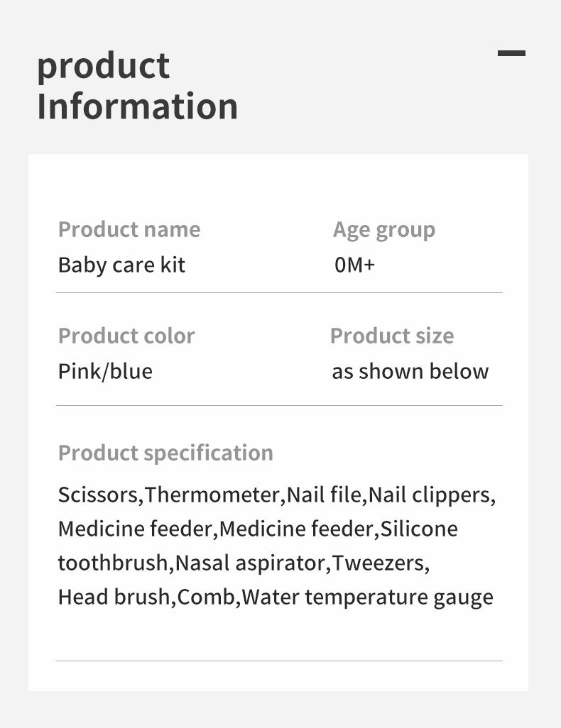Select the 'Product color' label
The height and width of the screenshot is (728, 561).
pos(126,336)
